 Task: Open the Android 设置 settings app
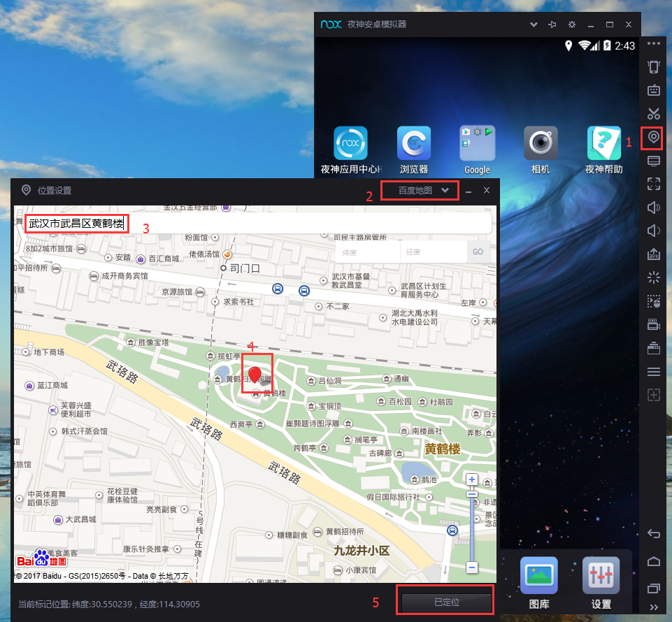[601, 583]
